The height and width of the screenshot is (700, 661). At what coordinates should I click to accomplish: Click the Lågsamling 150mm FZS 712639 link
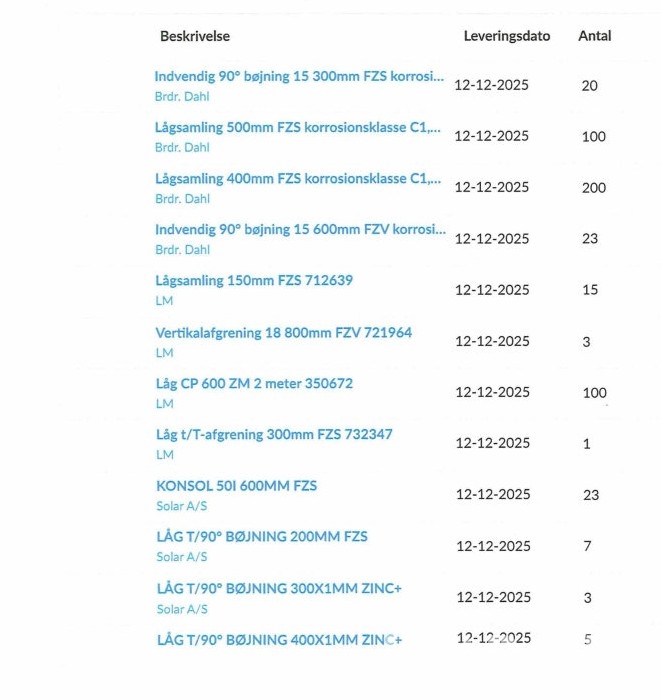[x=254, y=281]
